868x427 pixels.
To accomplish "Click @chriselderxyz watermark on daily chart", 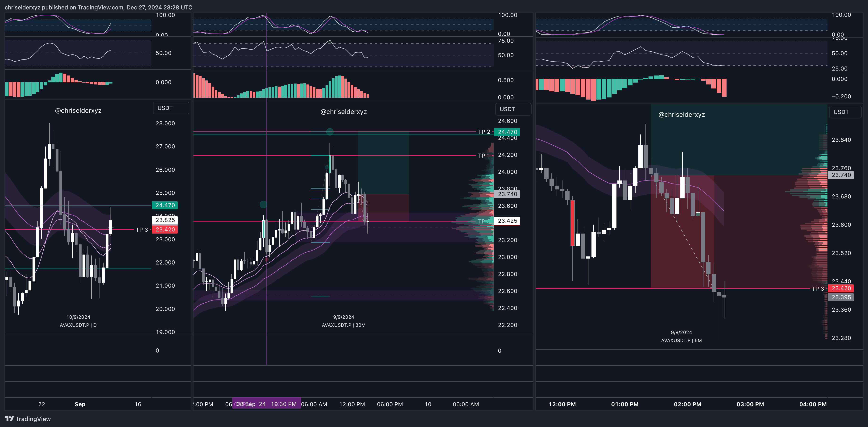I will [78, 111].
